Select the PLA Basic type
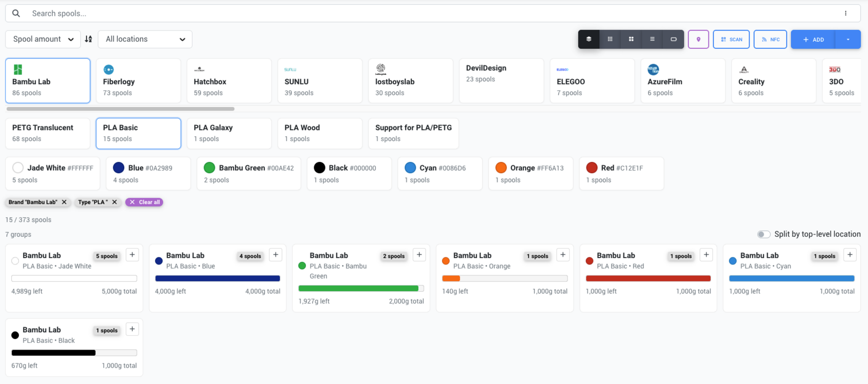868x384 pixels. (138, 134)
